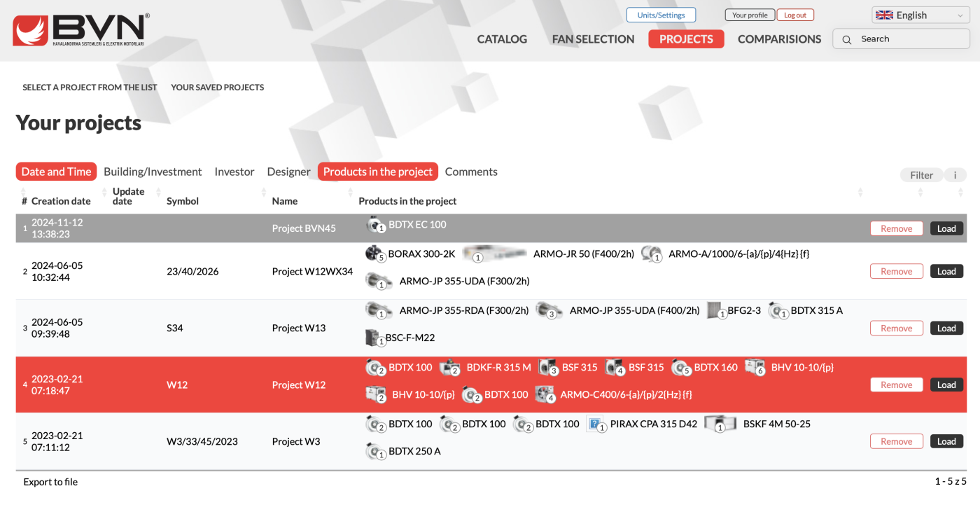
Task: Open the BHV 10-10/{p} icon with quantity 2
Action: (376, 394)
